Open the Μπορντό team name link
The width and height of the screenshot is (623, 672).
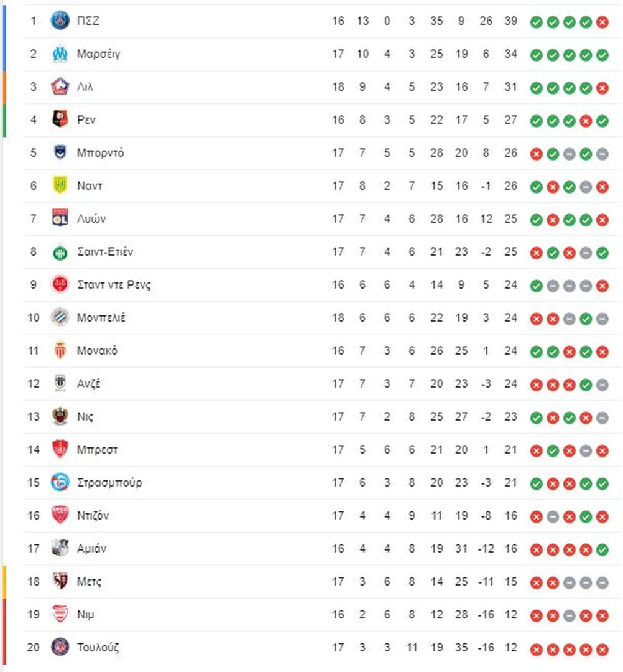pos(100,152)
